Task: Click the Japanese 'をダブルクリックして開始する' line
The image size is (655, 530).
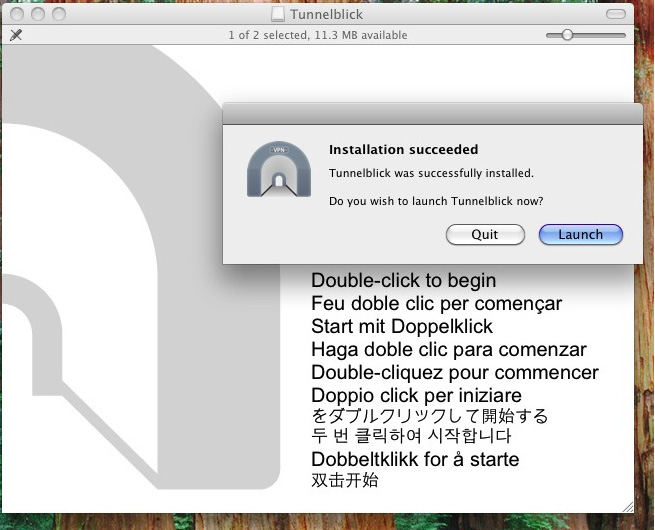Action: click(x=429, y=416)
